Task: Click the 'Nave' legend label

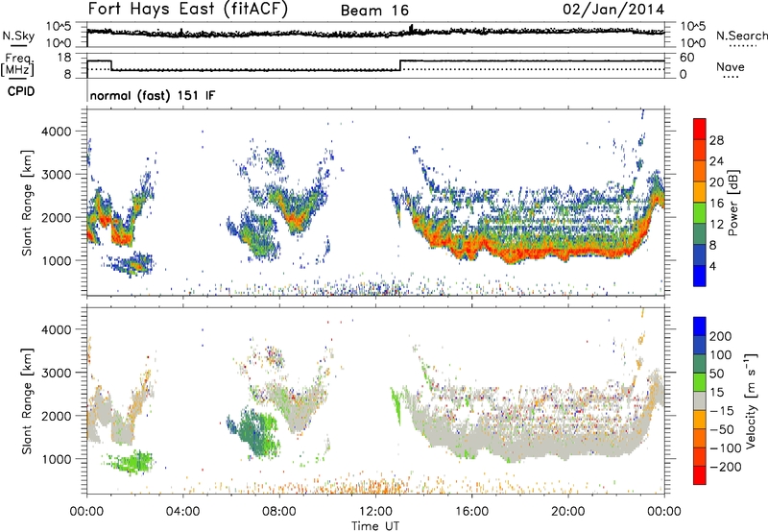Action: [x=731, y=66]
